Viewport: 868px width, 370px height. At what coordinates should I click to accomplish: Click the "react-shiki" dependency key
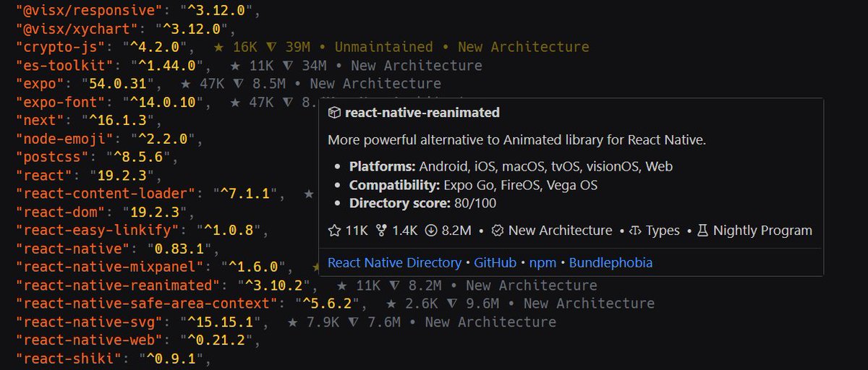click(69, 358)
